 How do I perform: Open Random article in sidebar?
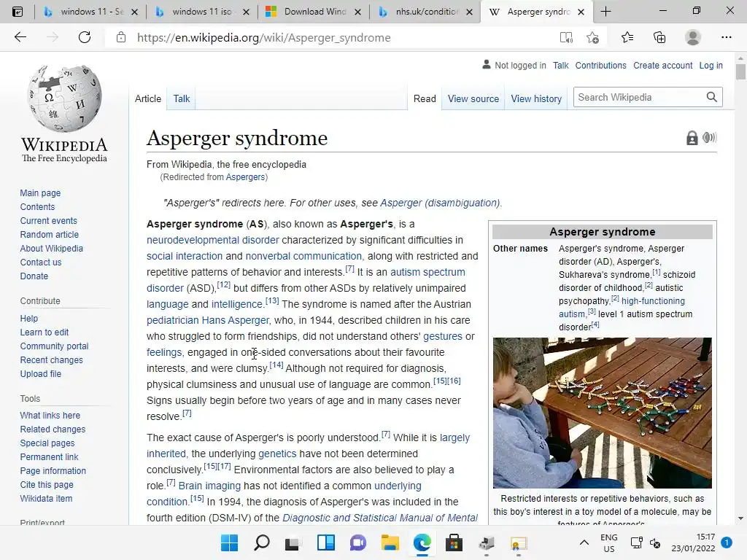click(x=49, y=234)
